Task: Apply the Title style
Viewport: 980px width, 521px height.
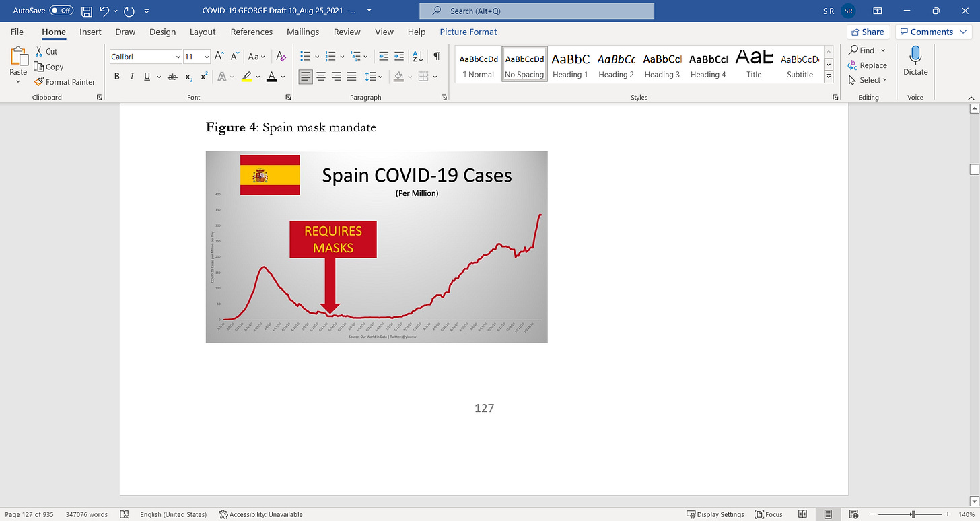Action: pyautogui.click(x=754, y=65)
